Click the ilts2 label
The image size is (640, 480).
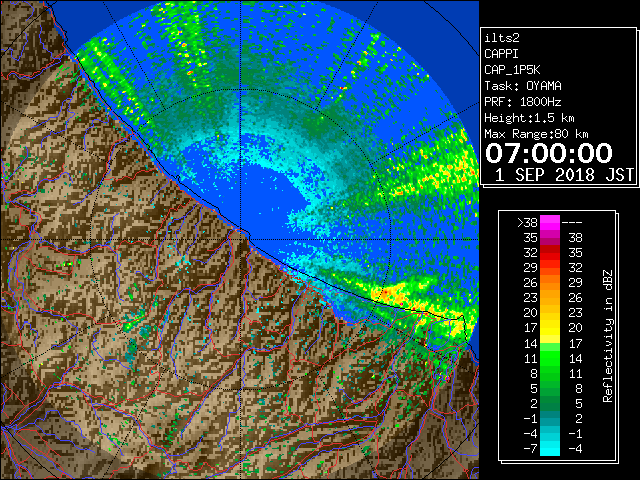coord(502,38)
